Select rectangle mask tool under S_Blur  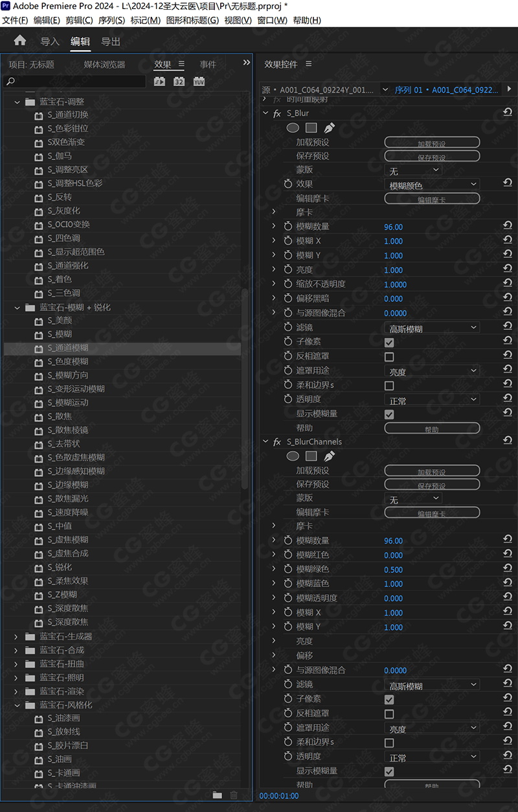311,128
